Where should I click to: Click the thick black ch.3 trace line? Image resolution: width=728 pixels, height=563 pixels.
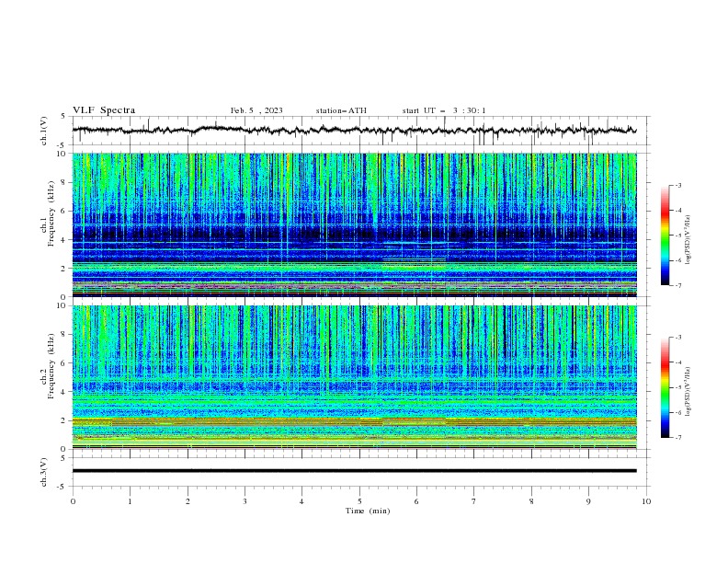[354, 471]
